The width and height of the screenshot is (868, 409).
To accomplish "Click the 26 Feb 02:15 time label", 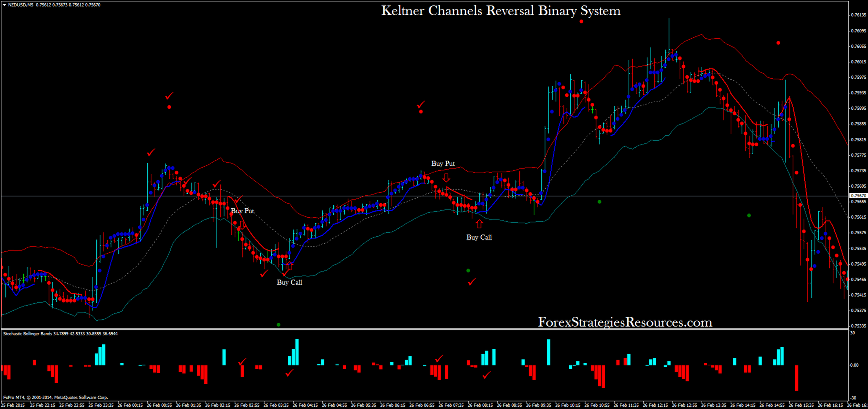I will point(218,405).
